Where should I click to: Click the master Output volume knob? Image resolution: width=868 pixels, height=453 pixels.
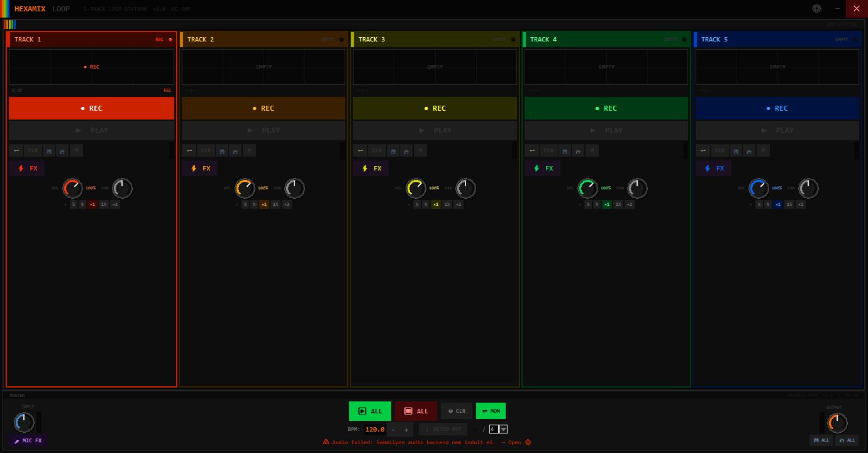tap(837, 423)
